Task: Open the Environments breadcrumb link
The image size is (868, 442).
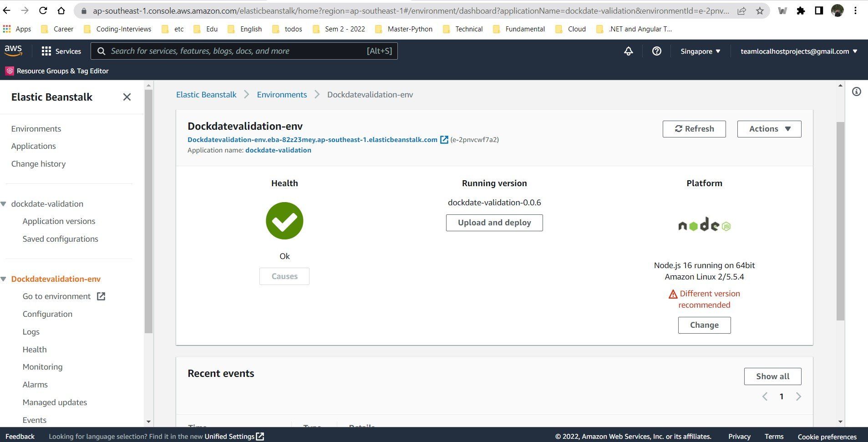Action: point(282,95)
